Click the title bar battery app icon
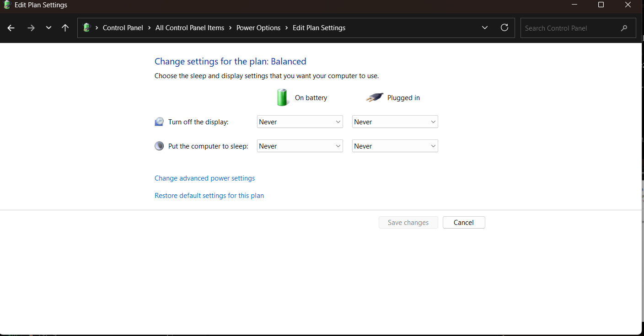 (x=7, y=5)
